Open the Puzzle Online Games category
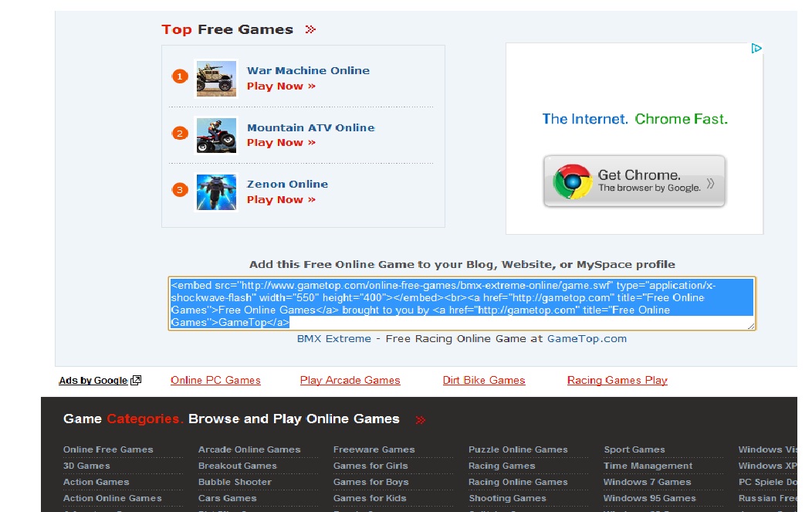The height and width of the screenshot is (512, 812). (518, 449)
